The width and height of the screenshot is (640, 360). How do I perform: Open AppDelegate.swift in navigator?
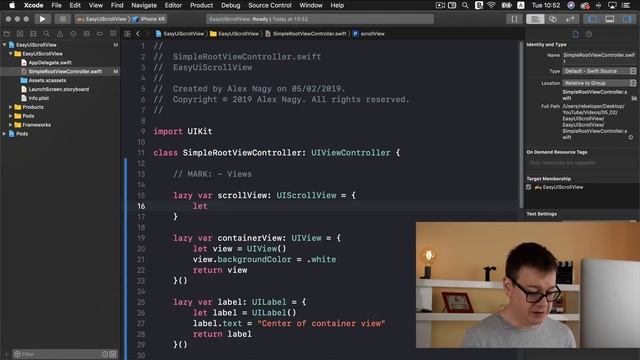point(50,62)
